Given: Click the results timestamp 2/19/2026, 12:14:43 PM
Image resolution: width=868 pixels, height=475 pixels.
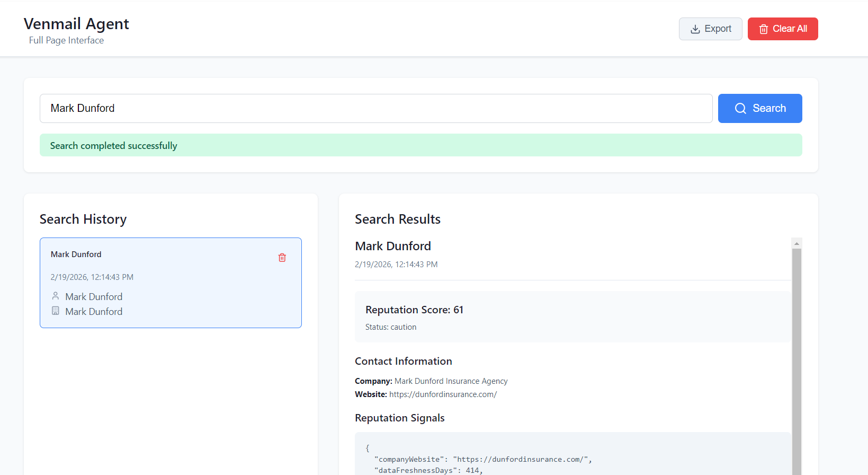Looking at the screenshot, I should click(x=396, y=265).
